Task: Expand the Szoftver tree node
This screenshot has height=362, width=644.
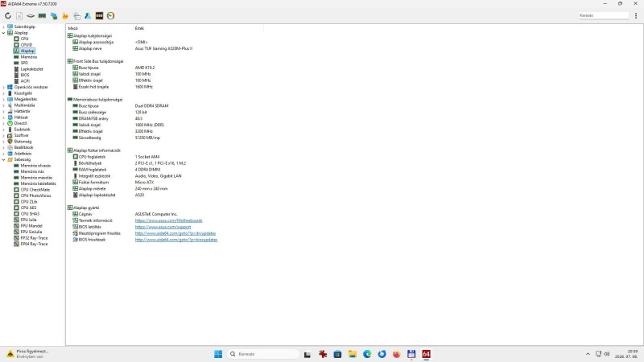Action: (x=4, y=135)
